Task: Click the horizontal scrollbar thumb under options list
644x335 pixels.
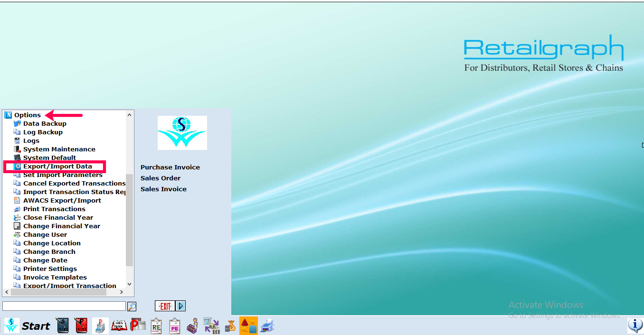Action: (x=58, y=293)
